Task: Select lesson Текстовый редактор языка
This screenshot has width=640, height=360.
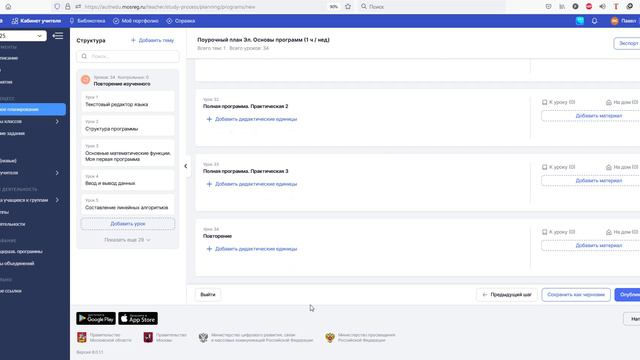Action: click(128, 101)
